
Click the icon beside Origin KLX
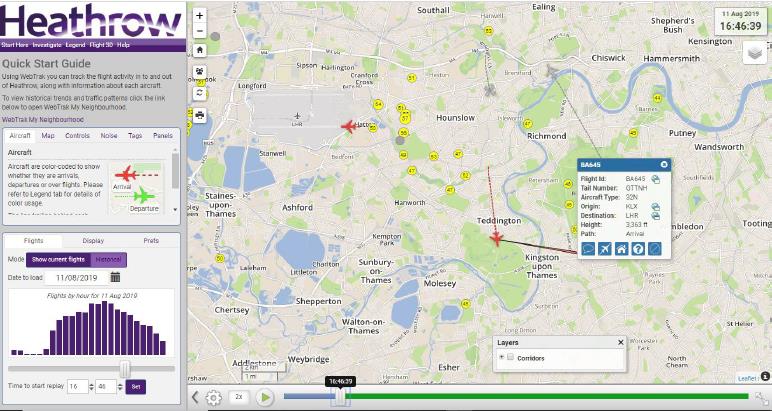(655, 207)
